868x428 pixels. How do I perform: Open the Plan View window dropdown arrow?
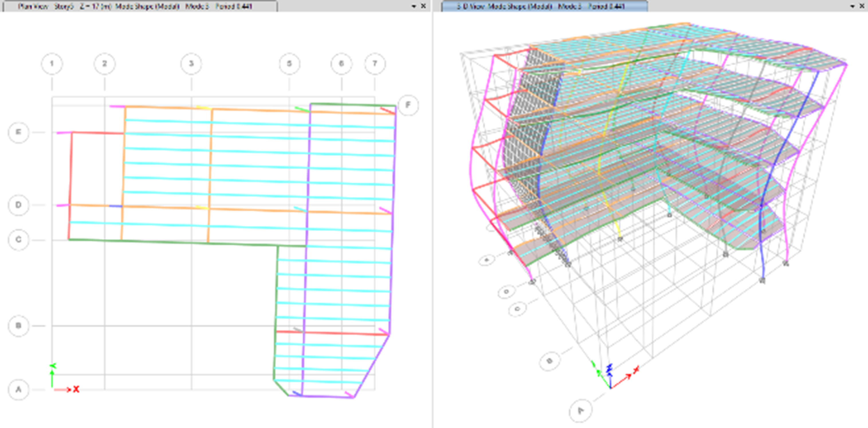(x=414, y=6)
